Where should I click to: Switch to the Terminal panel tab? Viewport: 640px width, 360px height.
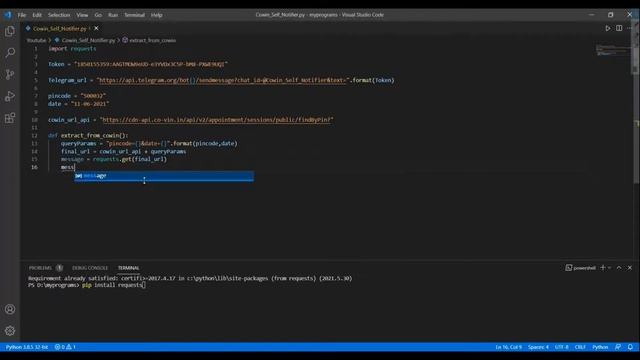pyautogui.click(x=129, y=268)
